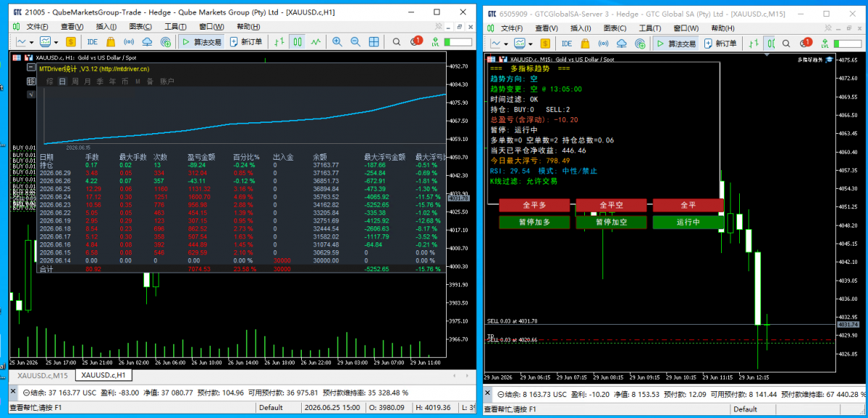Expand chart type dropdown arrow in Qube window
Screen dimensions: 868x418
coord(31,42)
